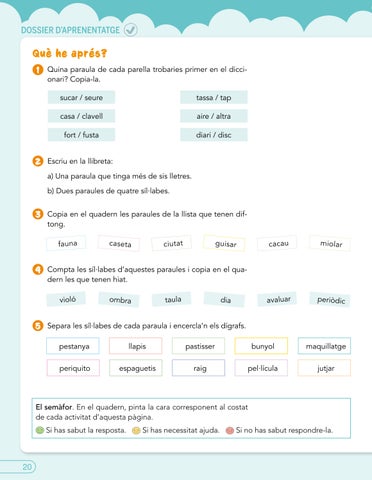Click the orange number 1 exercise badge
The width and height of the screenshot is (372, 480).
(x=38, y=70)
